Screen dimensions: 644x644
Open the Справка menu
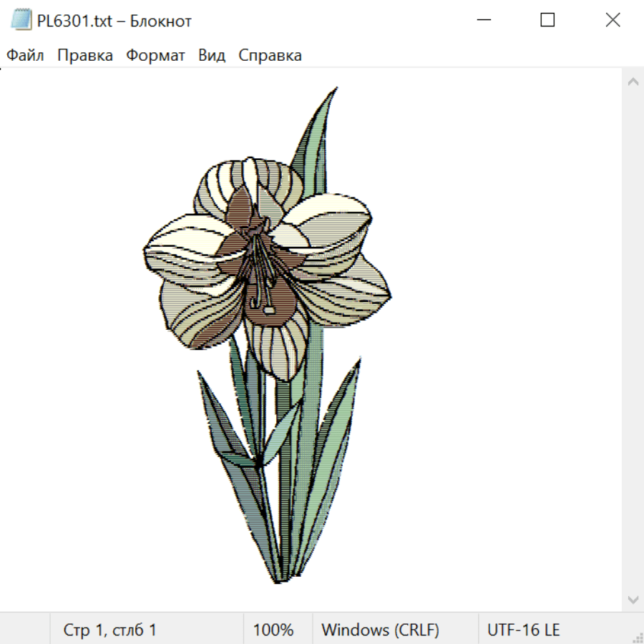[270, 56]
